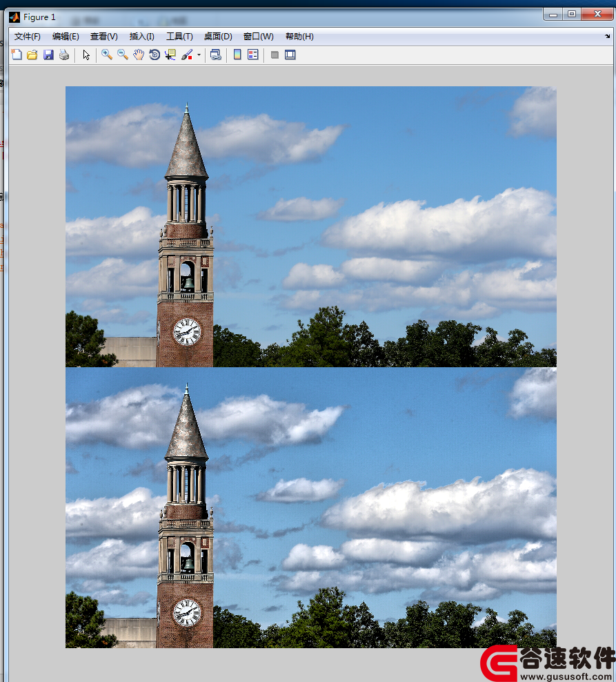Close the Figure 1 window
The height and width of the screenshot is (682, 616).
[597, 14]
